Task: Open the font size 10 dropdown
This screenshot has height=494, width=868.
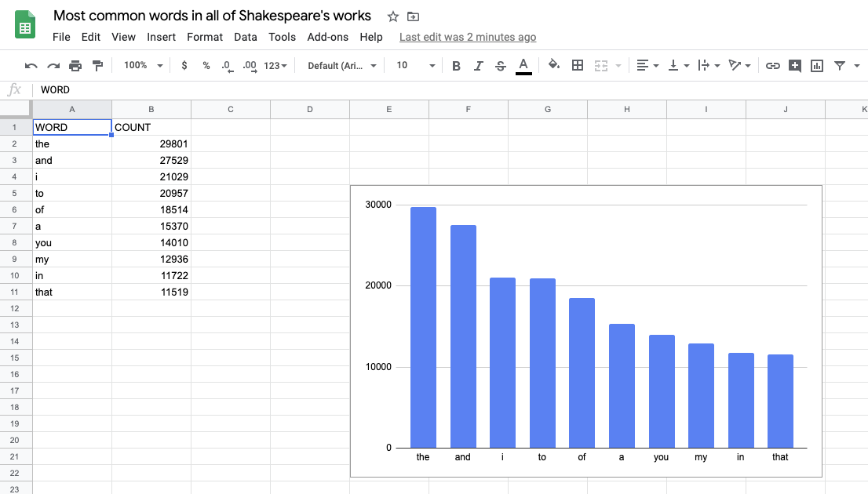Action: pyautogui.click(x=415, y=65)
